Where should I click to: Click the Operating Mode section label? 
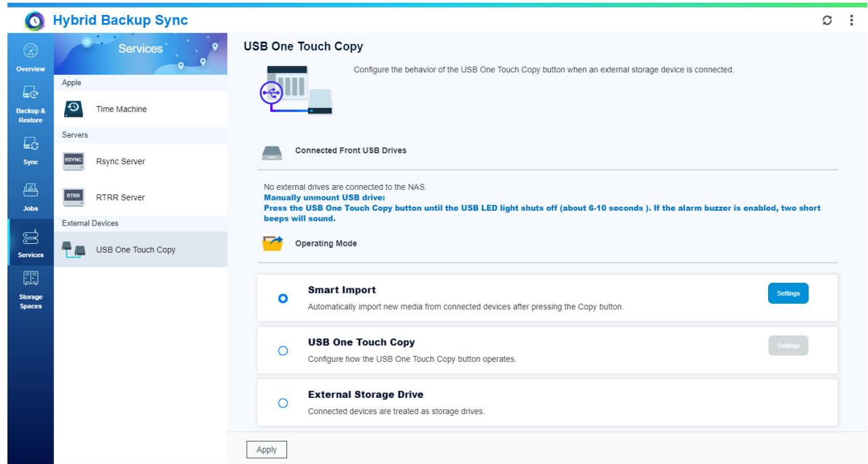click(326, 244)
